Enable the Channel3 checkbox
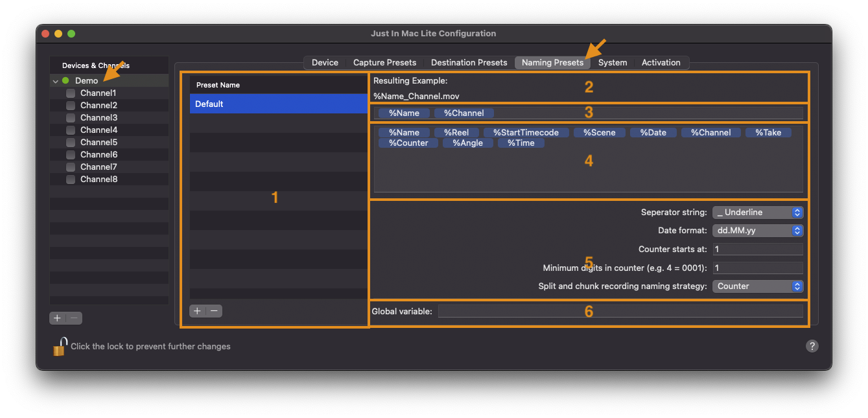This screenshot has height=418, width=868. click(x=71, y=118)
